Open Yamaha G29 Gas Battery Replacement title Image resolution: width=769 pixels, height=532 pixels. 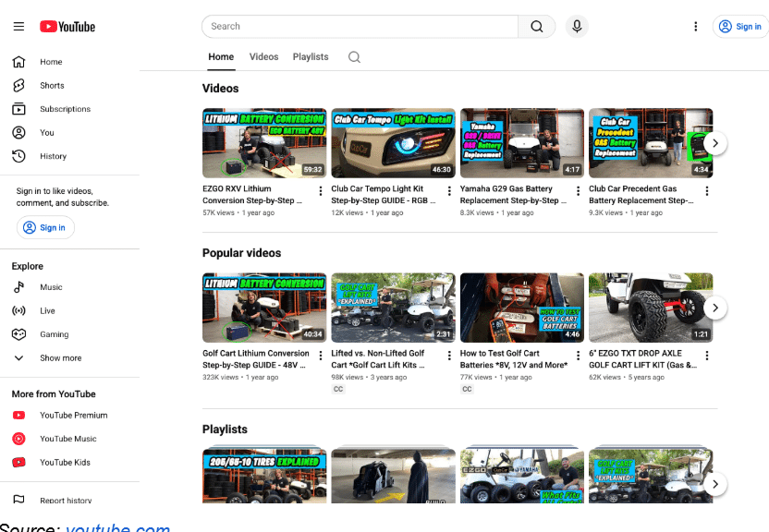pos(513,195)
